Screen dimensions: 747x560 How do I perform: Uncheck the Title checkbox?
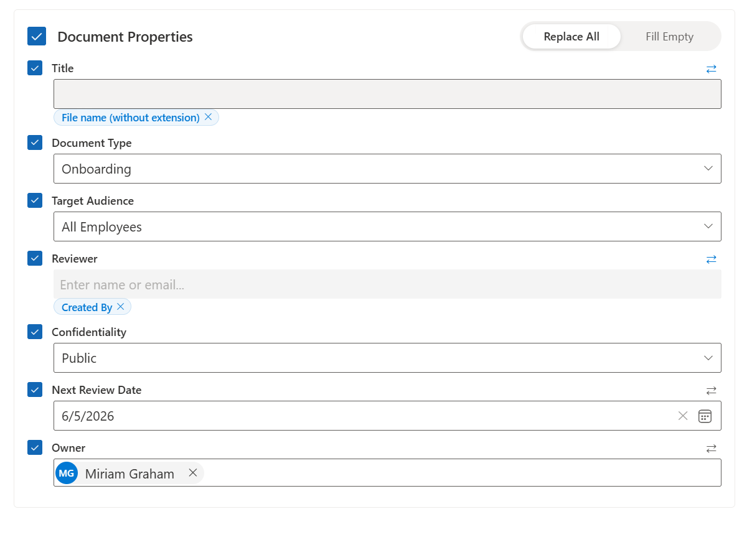(x=35, y=68)
